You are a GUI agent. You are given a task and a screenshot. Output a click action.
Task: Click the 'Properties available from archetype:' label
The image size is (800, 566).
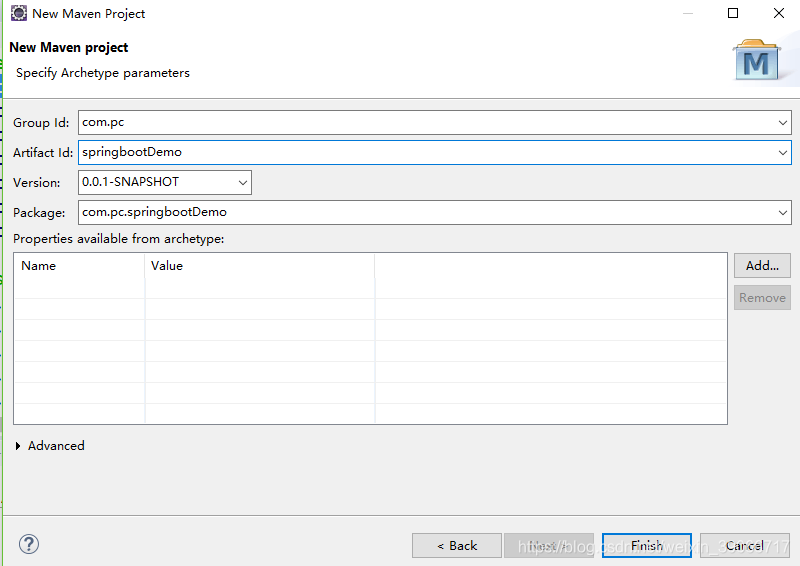[118, 239]
